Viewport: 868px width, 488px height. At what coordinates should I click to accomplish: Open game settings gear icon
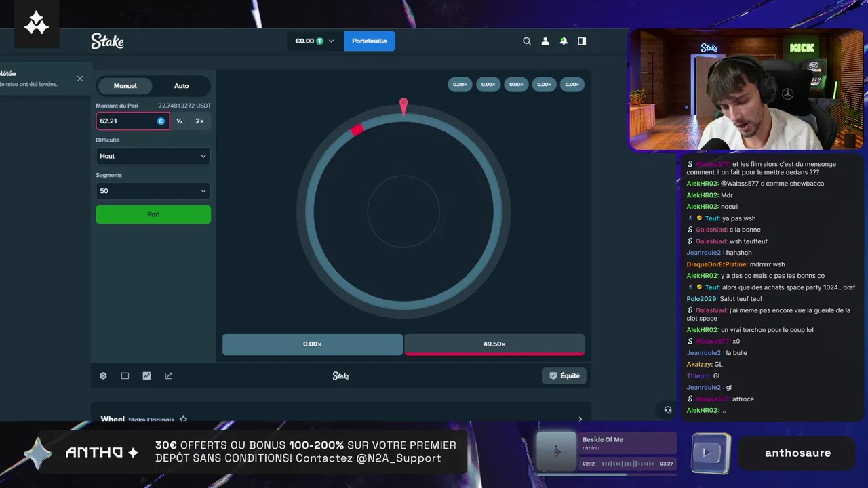click(x=103, y=375)
